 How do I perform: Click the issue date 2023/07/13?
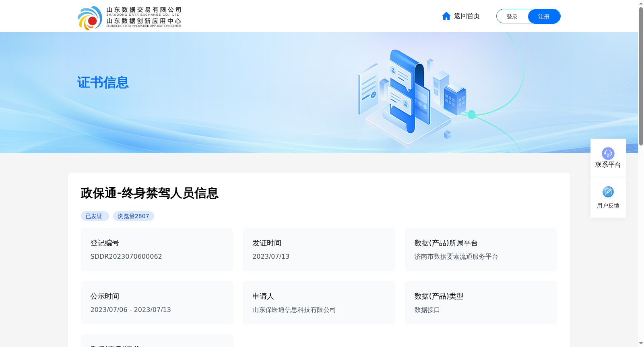coord(271,257)
